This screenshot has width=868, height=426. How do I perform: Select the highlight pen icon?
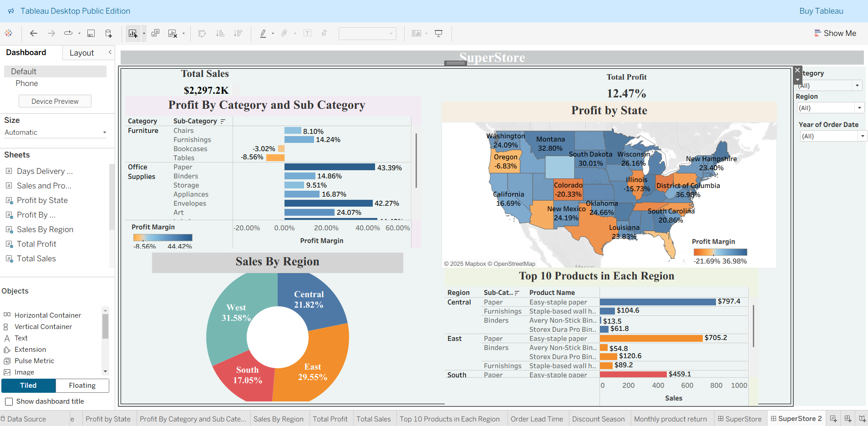(263, 33)
